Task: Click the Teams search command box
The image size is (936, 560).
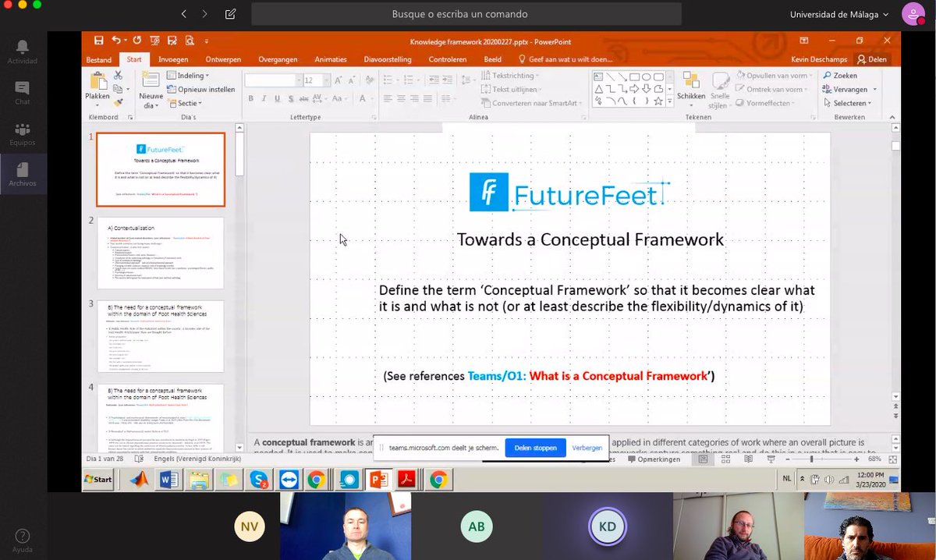Action: (466, 14)
